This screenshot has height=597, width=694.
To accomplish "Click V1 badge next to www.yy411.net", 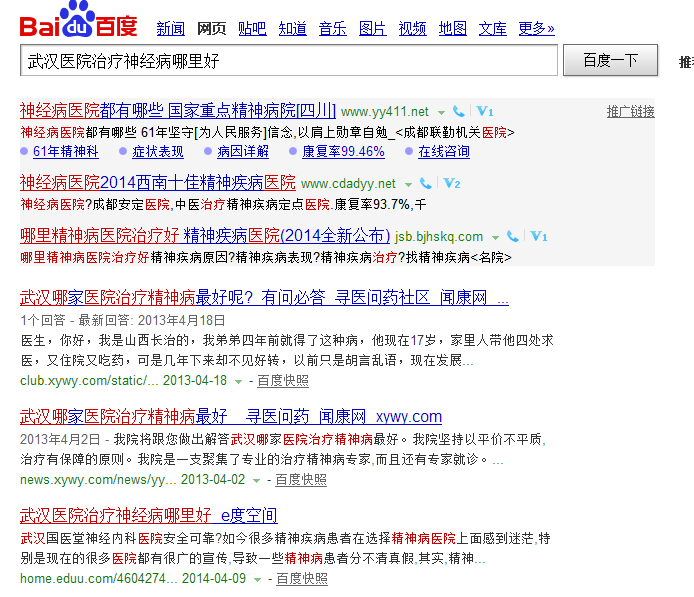I will [484, 111].
